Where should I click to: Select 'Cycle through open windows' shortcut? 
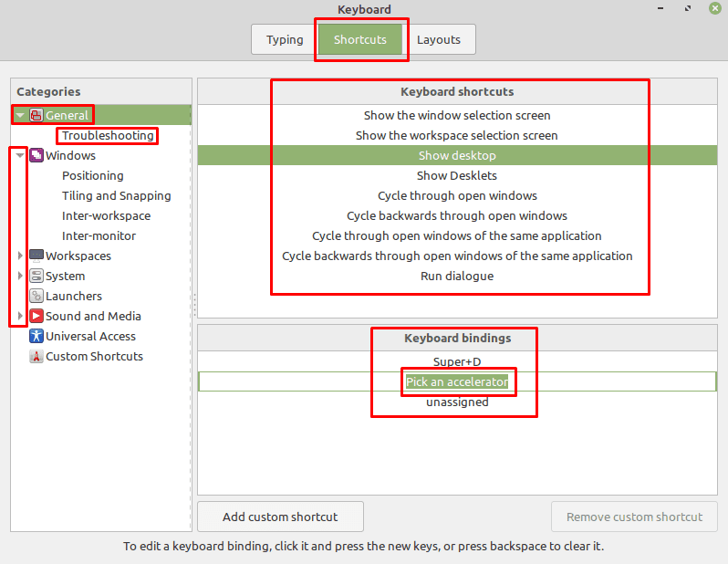click(457, 195)
